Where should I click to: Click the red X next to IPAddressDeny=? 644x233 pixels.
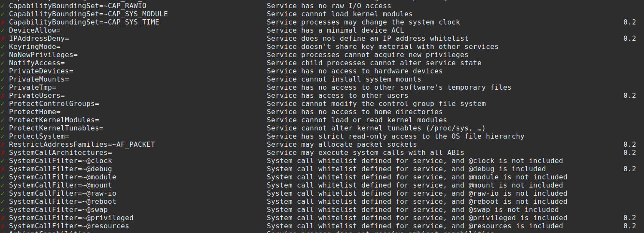(3, 39)
